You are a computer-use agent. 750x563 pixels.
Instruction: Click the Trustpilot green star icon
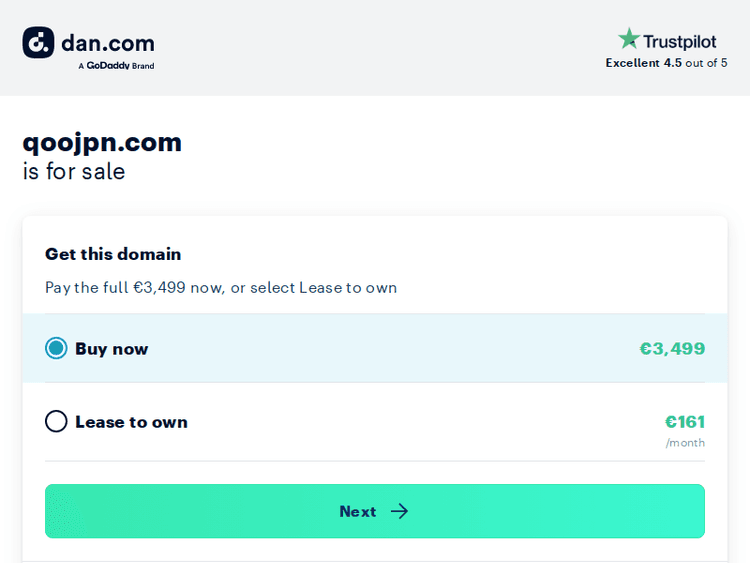628,39
